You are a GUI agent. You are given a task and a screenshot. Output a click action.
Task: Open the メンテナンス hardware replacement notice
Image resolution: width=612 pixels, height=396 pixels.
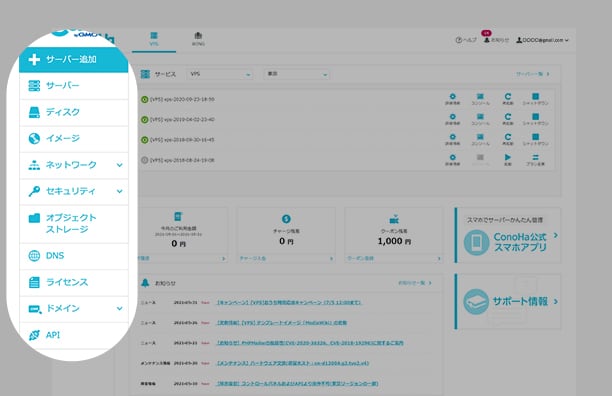[293, 363]
